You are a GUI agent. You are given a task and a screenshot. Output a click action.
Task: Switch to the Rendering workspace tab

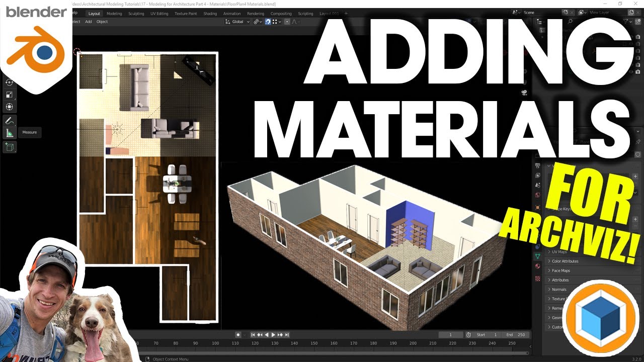[256, 14]
